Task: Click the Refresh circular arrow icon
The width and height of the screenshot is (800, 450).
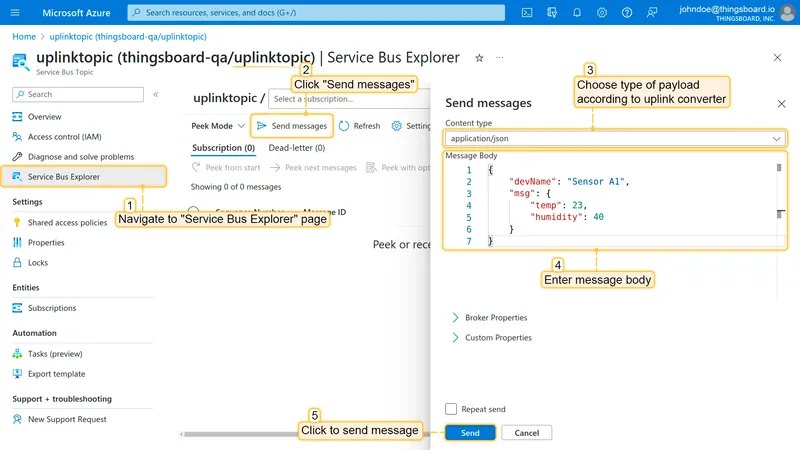Action: pos(344,126)
